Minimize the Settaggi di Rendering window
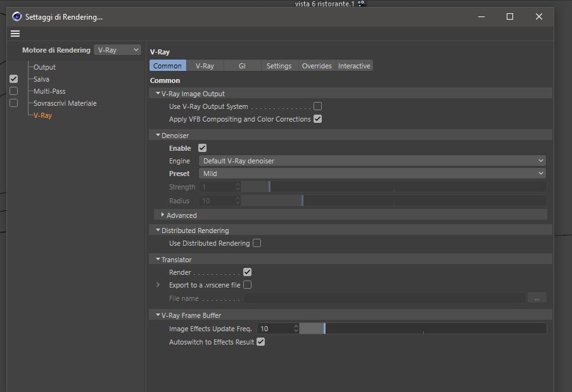Screen dimensions: 572x392 [x=481, y=16]
